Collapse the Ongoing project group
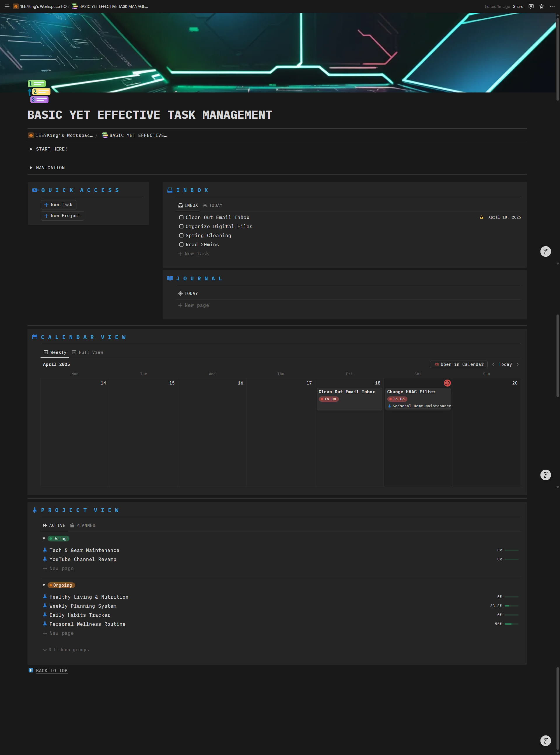 click(44, 585)
